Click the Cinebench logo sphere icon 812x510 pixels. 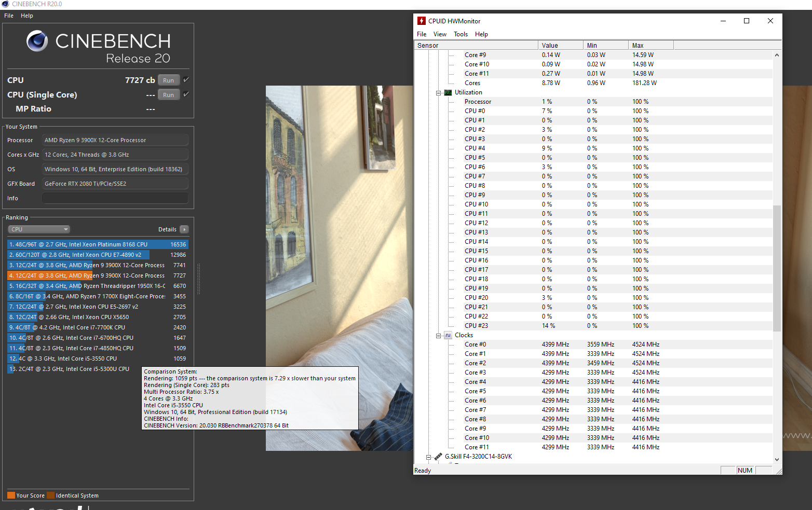37,40
